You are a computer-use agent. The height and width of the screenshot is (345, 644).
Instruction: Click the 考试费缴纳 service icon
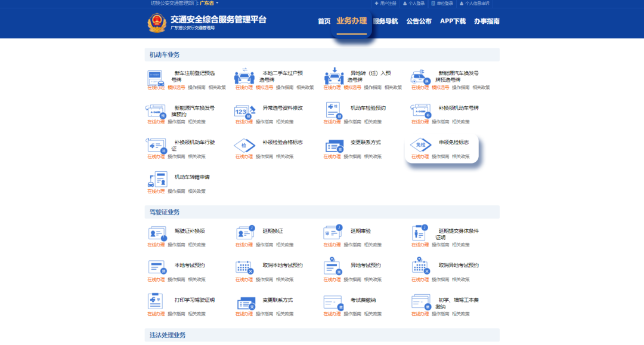(x=333, y=302)
